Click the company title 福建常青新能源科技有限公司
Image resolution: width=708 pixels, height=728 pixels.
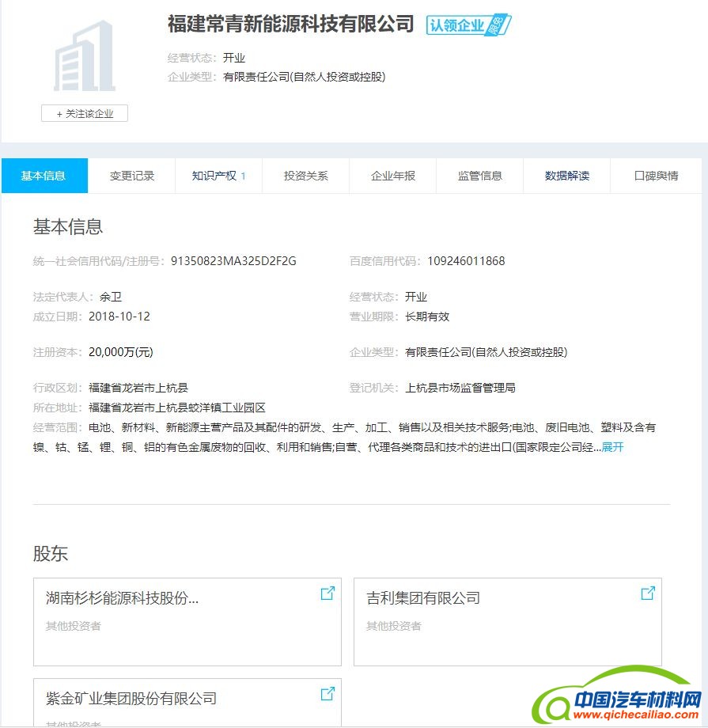[x=290, y=24]
